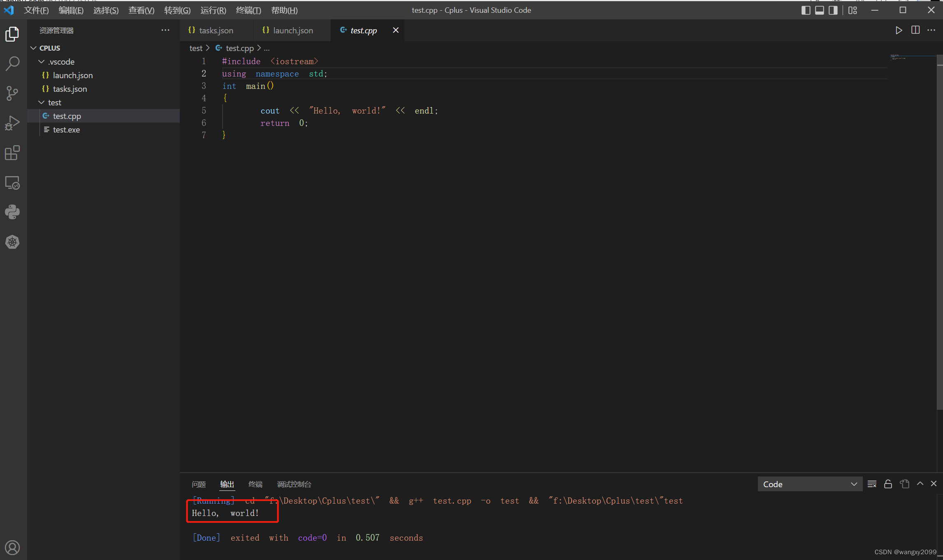Toggle output scroll lock icon

coord(888,484)
